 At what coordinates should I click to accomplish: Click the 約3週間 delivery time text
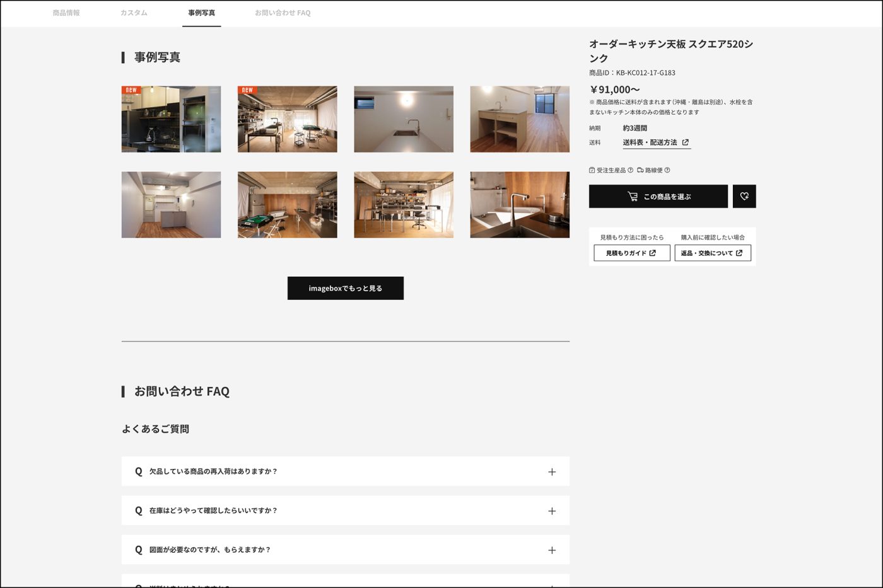tap(634, 128)
